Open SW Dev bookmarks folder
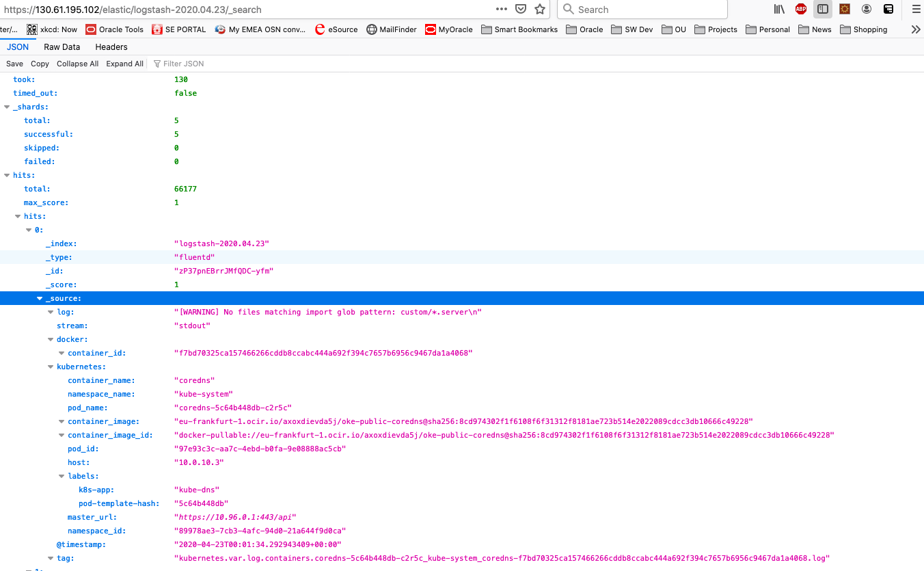The image size is (924, 571). coord(632,29)
